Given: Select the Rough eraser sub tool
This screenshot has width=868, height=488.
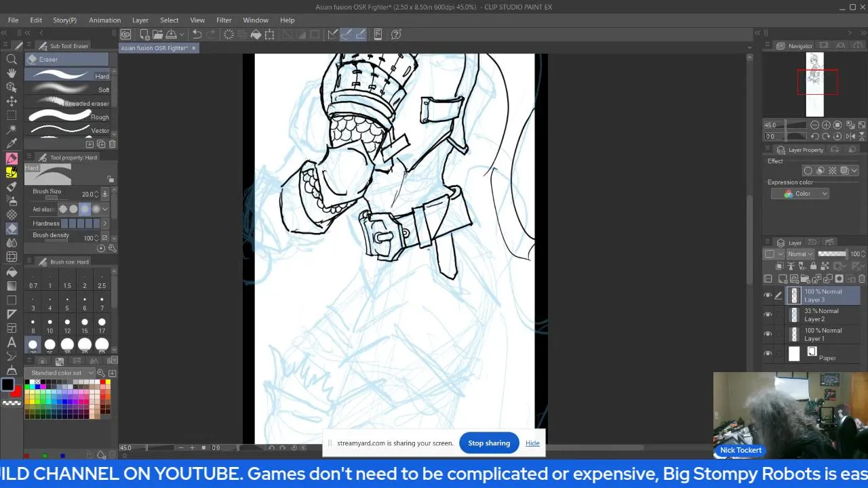Looking at the screenshot, I should coord(68,116).
